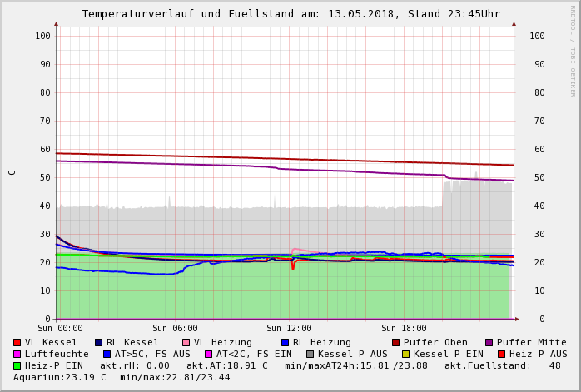Select the pink VL Heizung legend swatch
The width and height of the screenshot is (581, 392).
(186, 342)
